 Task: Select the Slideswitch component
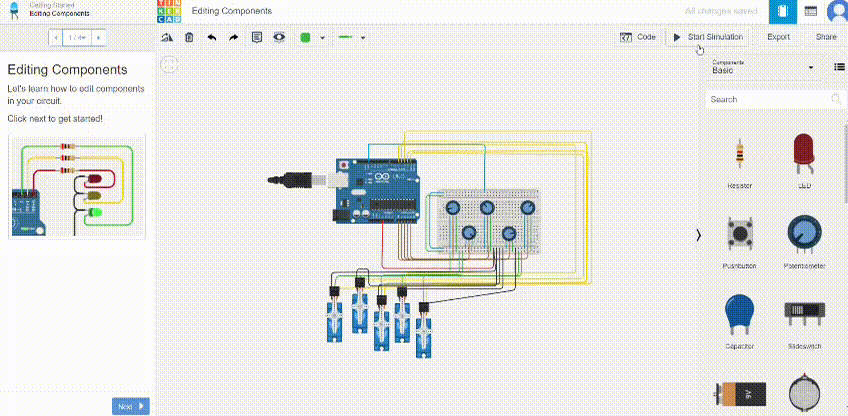(804, 323)
